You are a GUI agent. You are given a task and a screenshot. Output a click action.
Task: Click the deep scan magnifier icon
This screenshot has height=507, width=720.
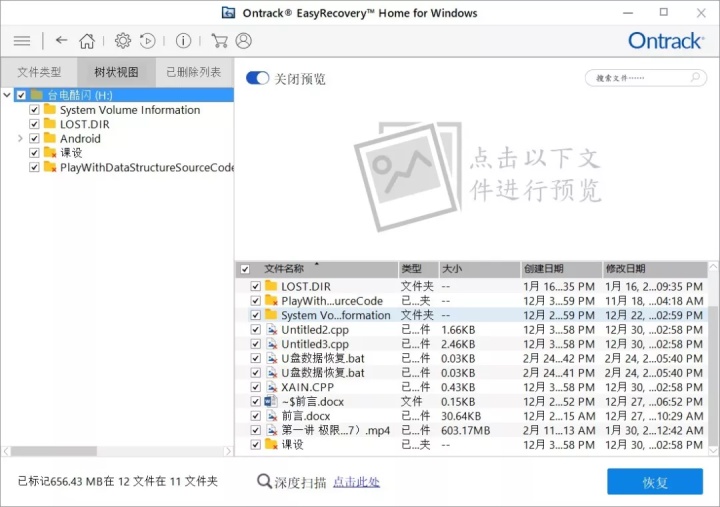pos(264,481)
